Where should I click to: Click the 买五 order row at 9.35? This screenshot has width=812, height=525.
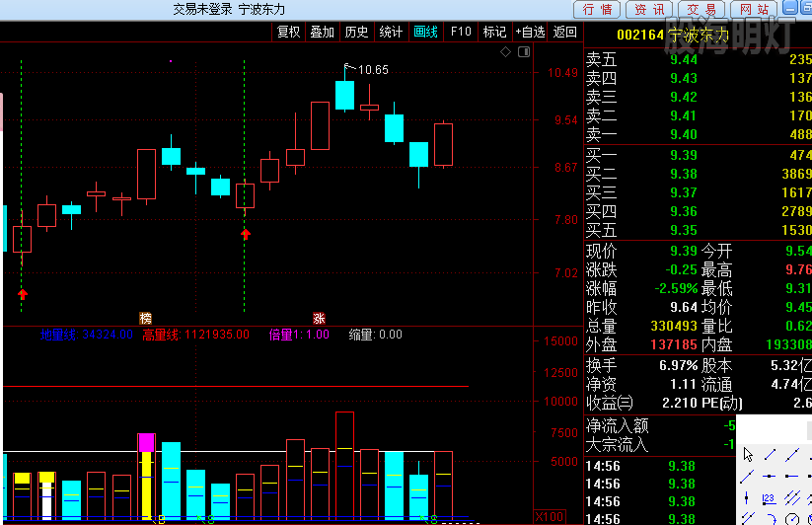pos(699,230)
